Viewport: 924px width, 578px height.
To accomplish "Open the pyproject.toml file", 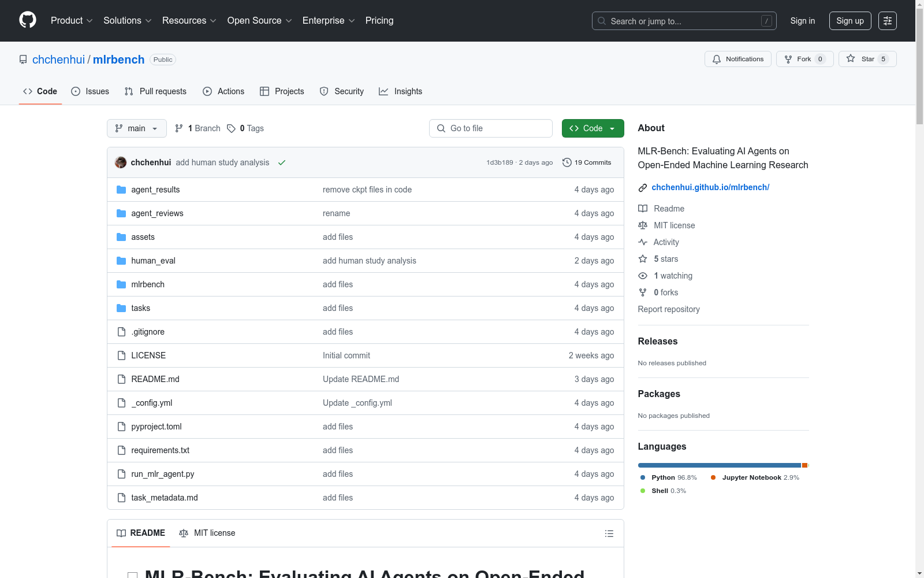I will pyautogui.click(x=157, y=427).
